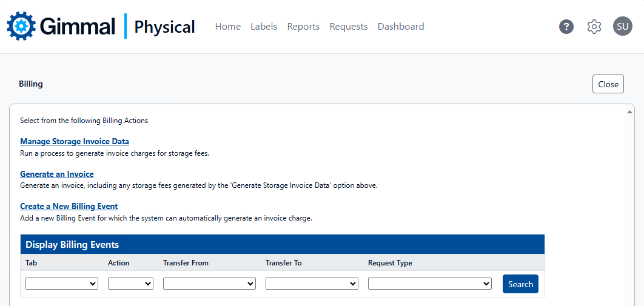Expand the Request Type dropdown
The width and height of the screenshot is (644, 306).
429,284
